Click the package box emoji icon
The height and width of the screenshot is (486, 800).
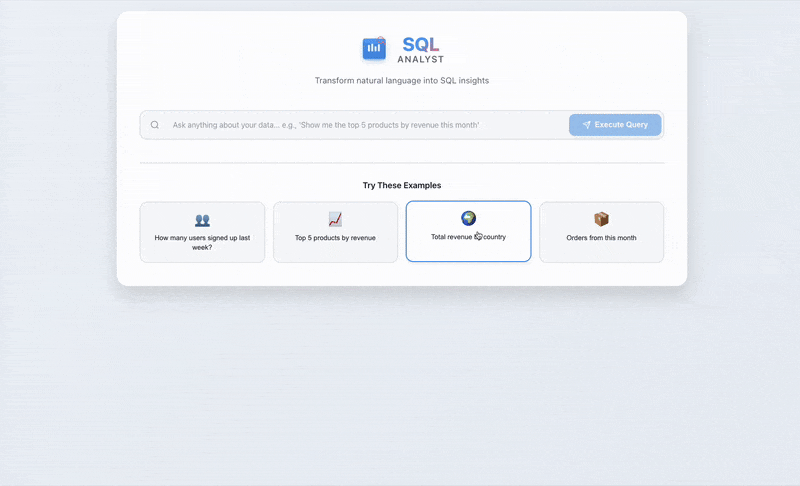point(602,219)
